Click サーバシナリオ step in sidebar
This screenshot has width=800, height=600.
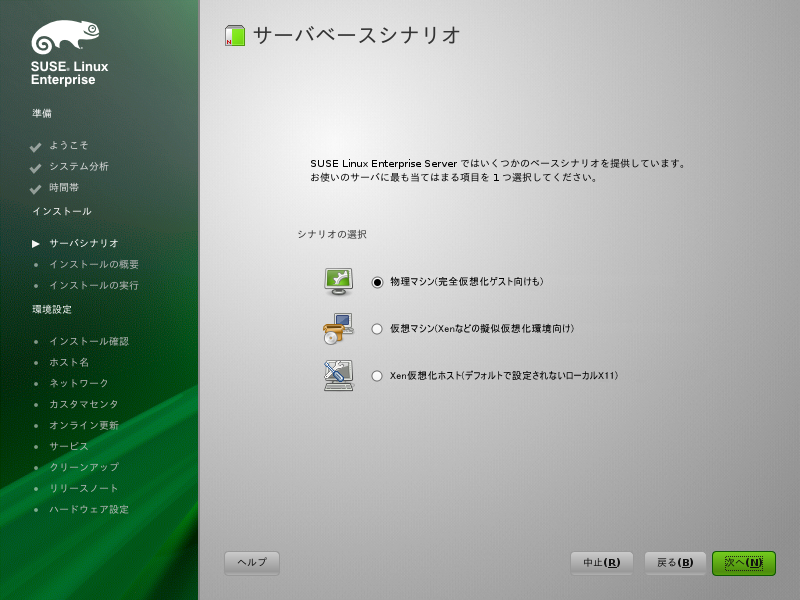tap(84, 243)
